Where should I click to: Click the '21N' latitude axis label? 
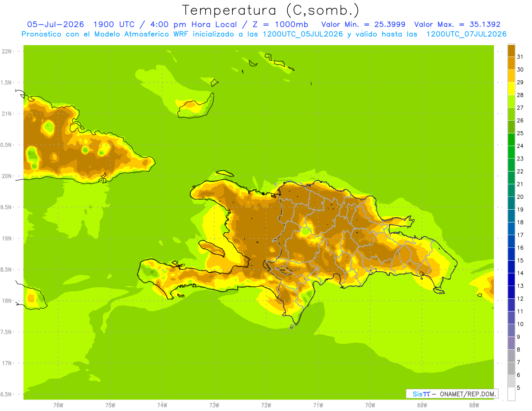[7, 114]
